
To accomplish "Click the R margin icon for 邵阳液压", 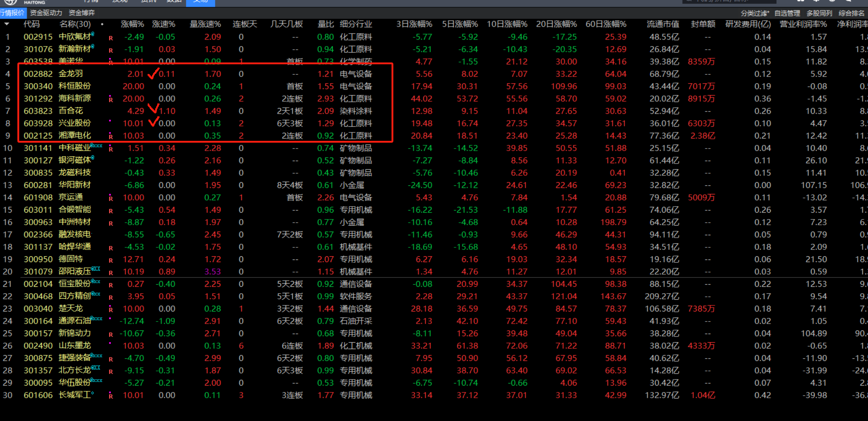I will tap(111, 273).
